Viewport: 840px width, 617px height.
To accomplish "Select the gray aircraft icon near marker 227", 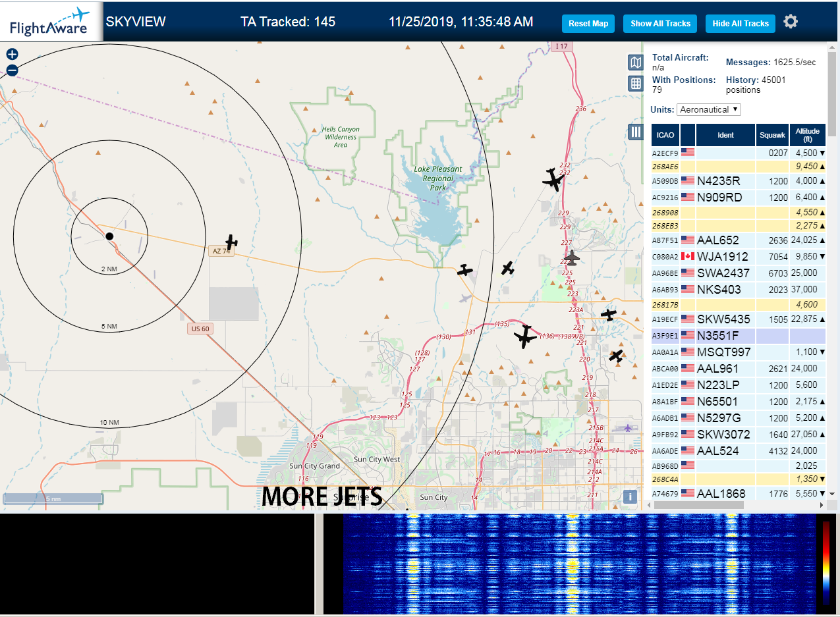I will (572, 257).
